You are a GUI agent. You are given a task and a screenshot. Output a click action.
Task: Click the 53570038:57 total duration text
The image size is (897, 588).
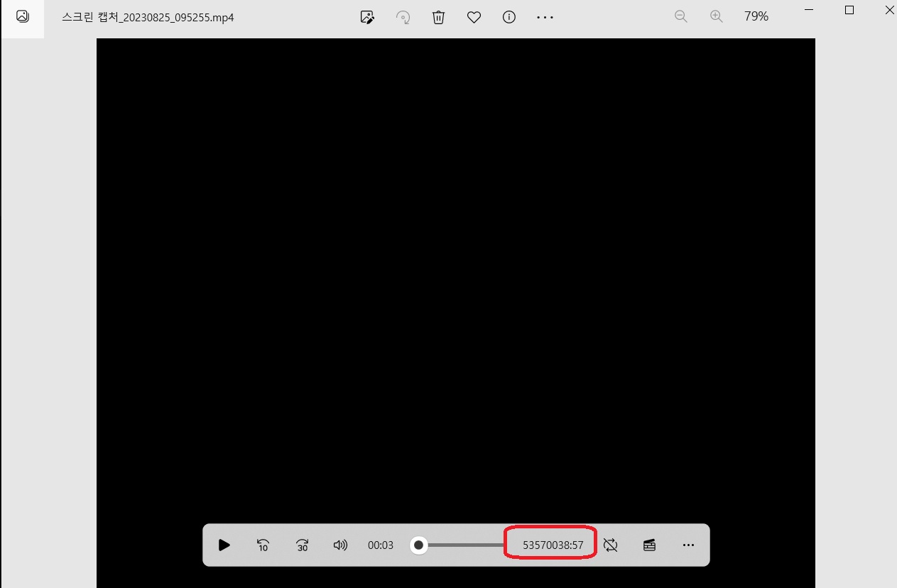coord(553,545)
